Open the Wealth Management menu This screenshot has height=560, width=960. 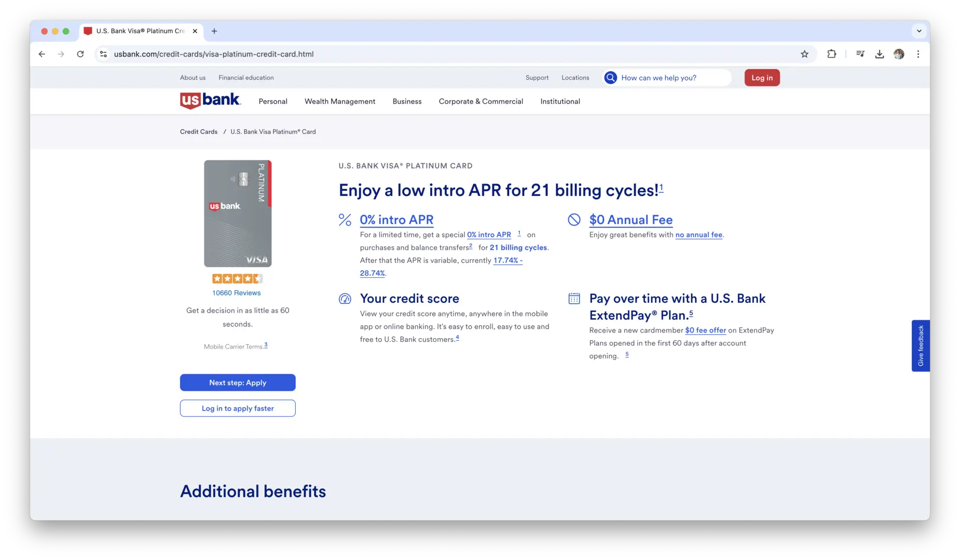pos(340,102)
